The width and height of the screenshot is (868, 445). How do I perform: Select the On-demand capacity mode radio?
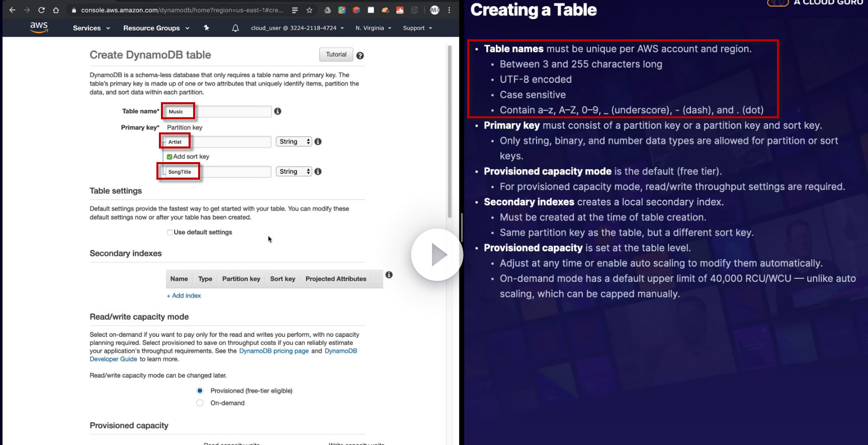pos(200,403)
